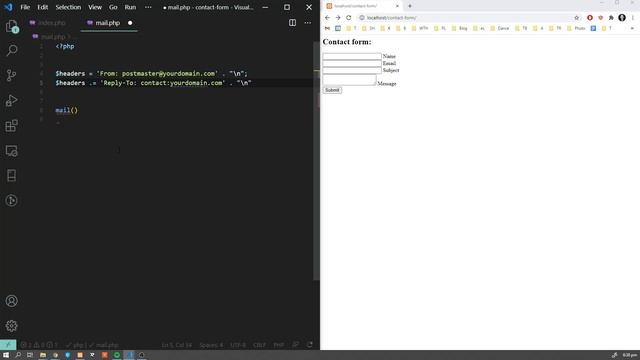Change indentation via Spaces: 4
Viewport: 640px width, 360px height.
pos(211,345)
